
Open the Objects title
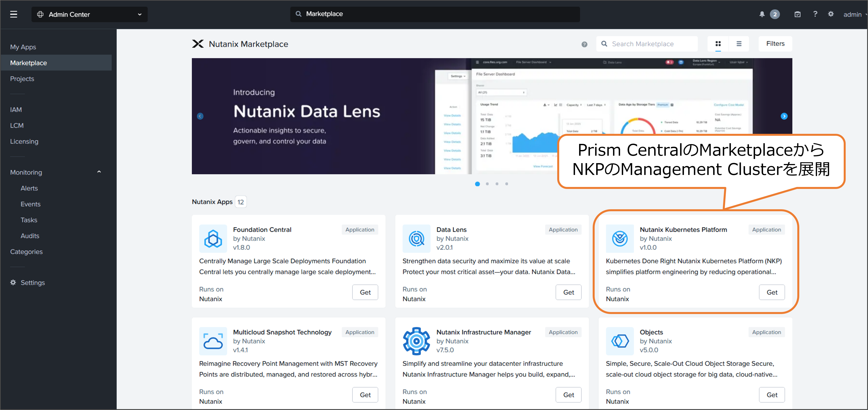(651, 332)
